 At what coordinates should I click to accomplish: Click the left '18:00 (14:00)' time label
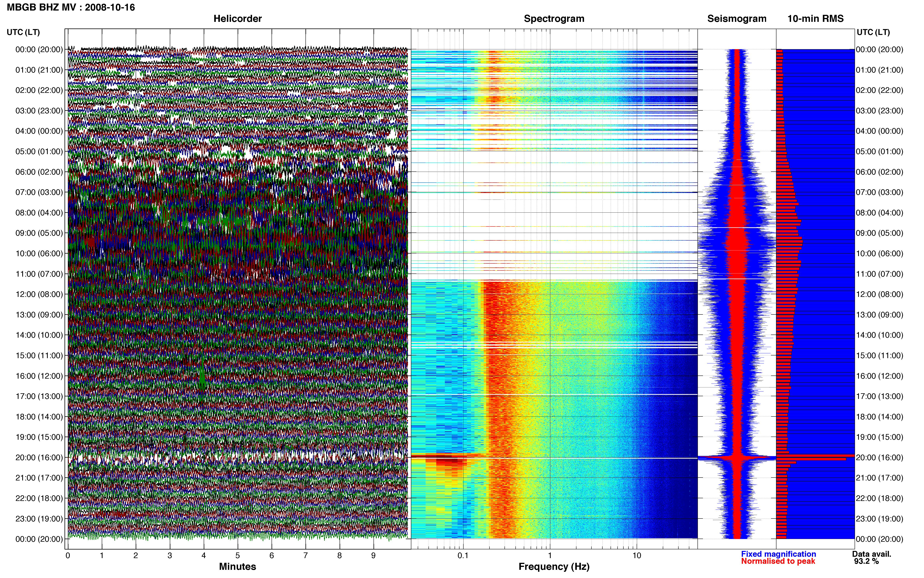click(x=39, y=417)
